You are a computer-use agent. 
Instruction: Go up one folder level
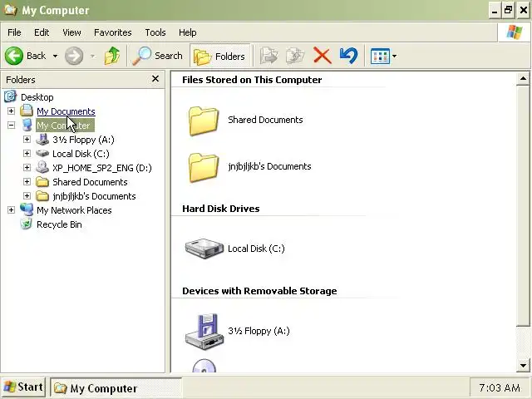[112, 56]
